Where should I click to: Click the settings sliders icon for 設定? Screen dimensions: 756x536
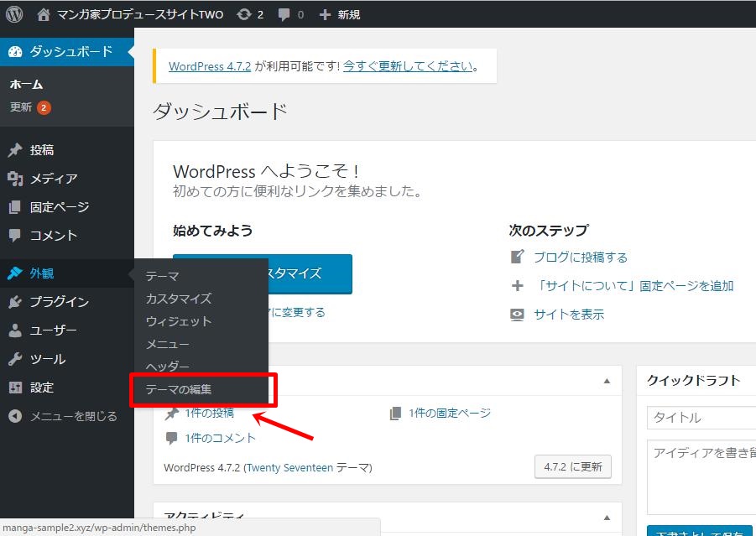coord(15,387)
